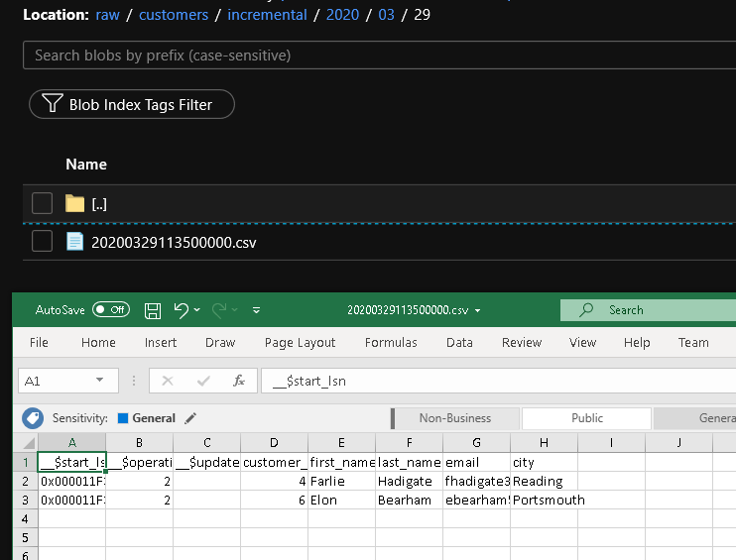Open the Customize Quick Access Toolbar dropdown

(x=256, y=310)
